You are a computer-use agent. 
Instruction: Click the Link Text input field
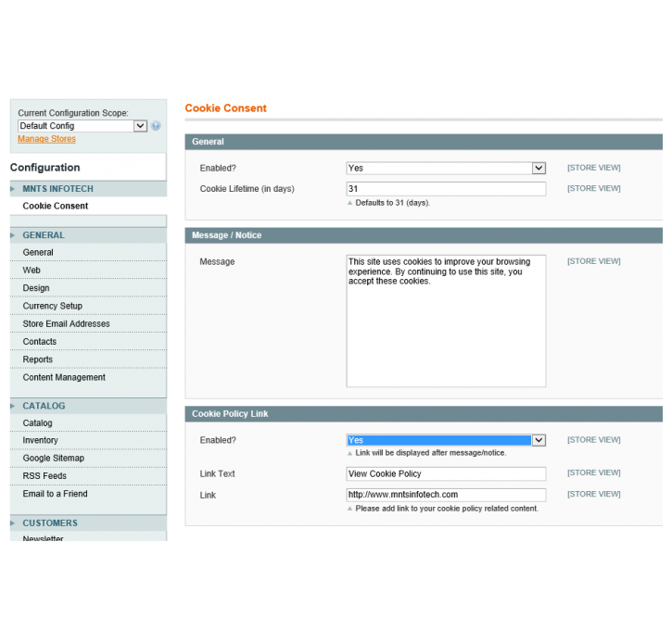point(445,473)
